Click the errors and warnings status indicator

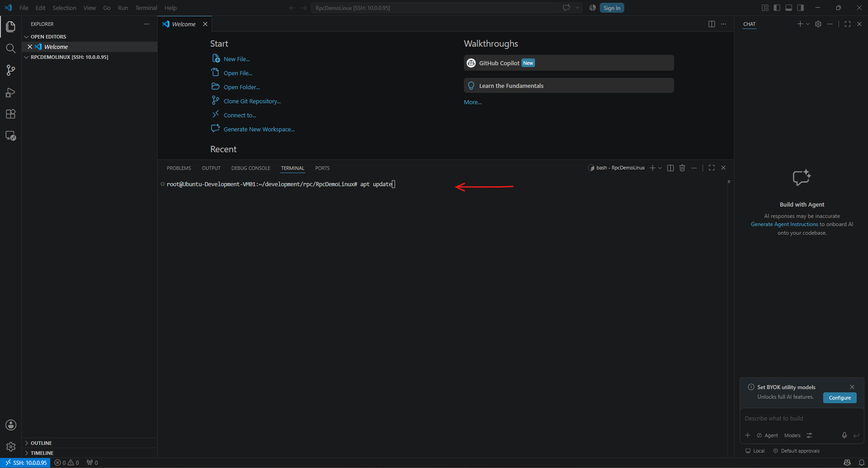click(x=67, y=463)
